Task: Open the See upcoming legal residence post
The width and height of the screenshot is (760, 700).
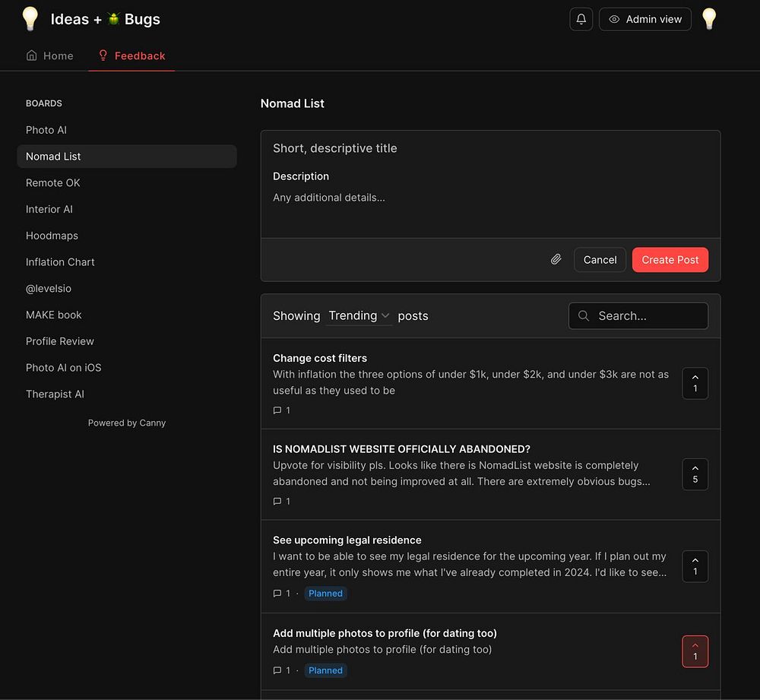Action: (347, 540)
